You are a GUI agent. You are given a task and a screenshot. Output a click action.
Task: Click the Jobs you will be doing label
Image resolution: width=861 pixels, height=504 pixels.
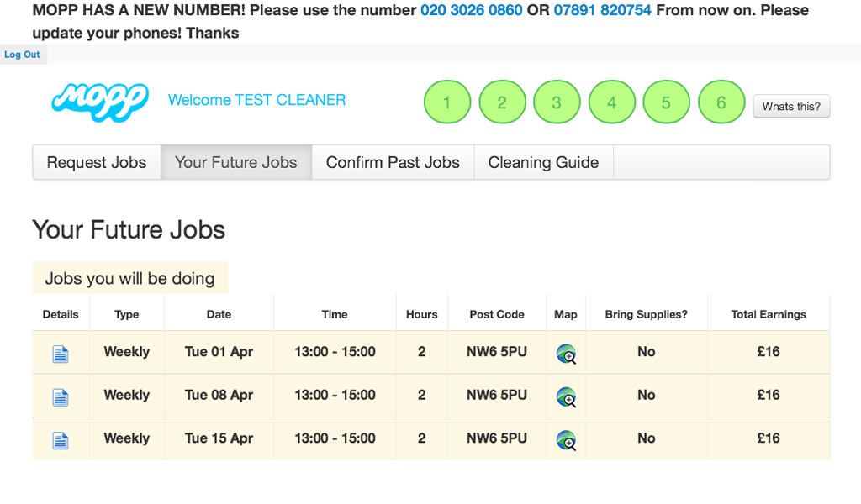[129, 278]
